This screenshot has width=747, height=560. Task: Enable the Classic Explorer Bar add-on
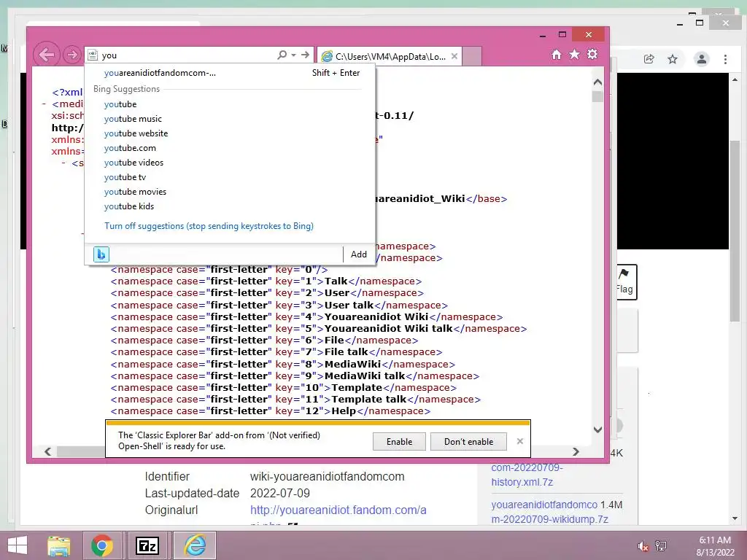click(399, 441)
